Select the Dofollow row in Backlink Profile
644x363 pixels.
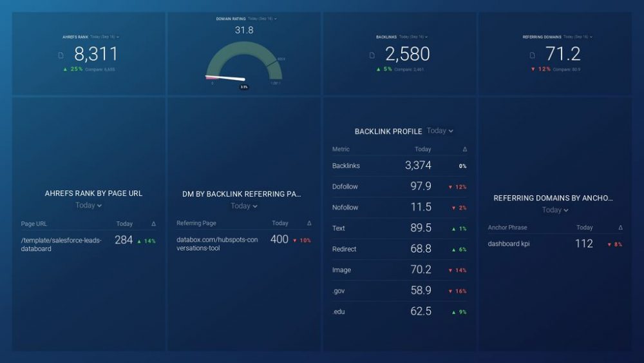click(x=345, y=186)
